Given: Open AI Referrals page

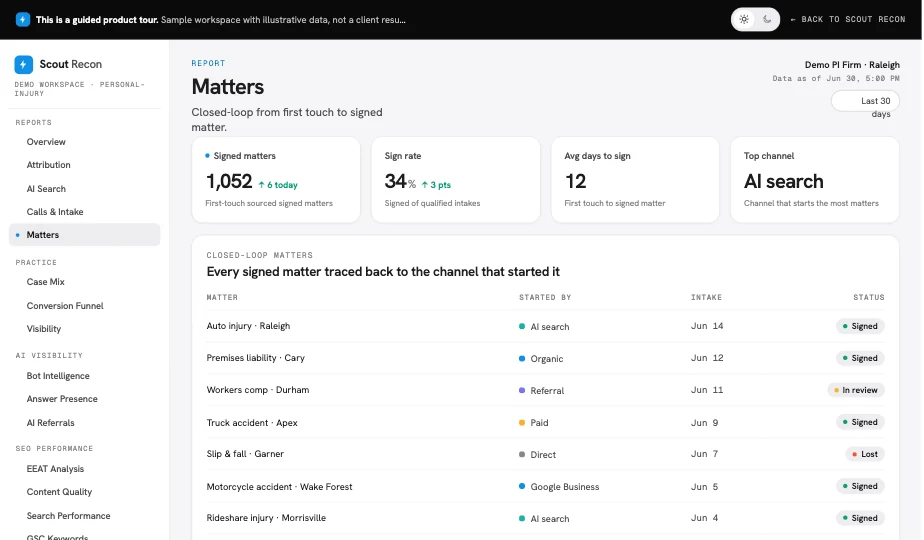Looking at the screenshot, I should tap(50, 423).
